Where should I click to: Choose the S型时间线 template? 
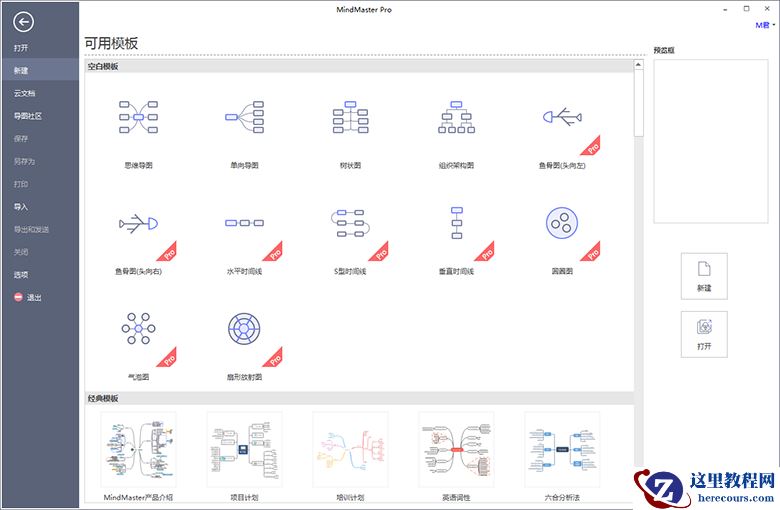pyautogui.click(x=350, y=223)
